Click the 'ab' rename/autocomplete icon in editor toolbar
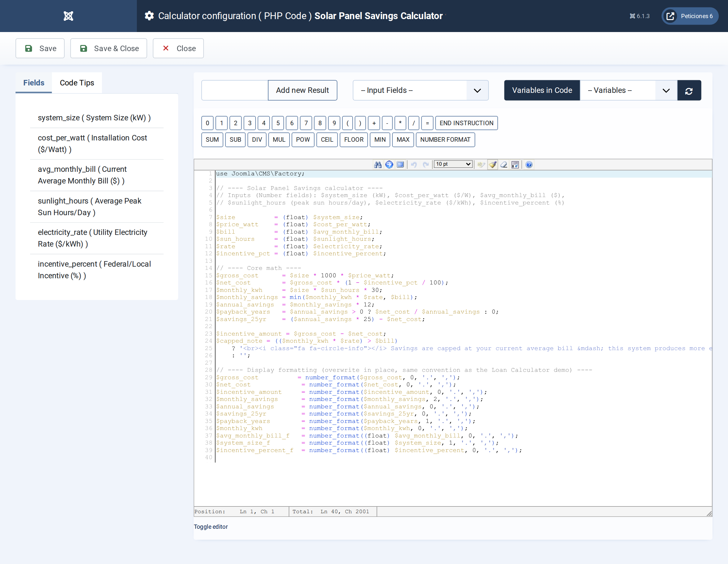The height and width of the screenshot is (564, 728). point(481,165)
